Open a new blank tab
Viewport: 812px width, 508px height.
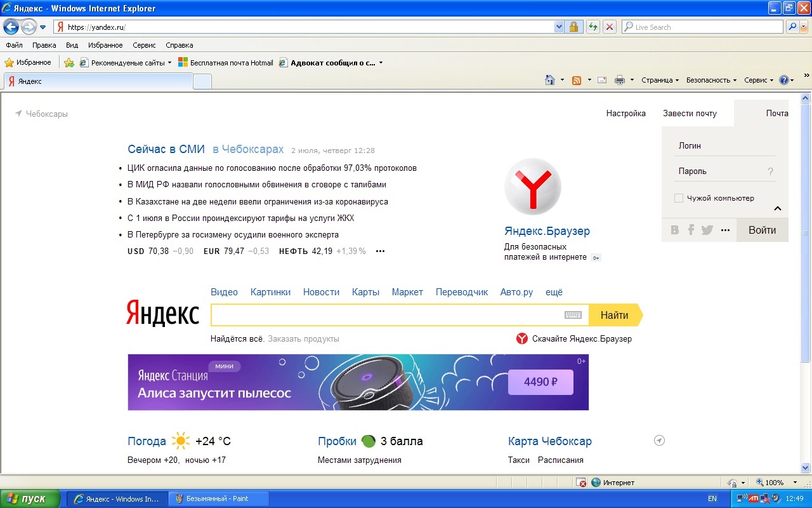[202, 81]
